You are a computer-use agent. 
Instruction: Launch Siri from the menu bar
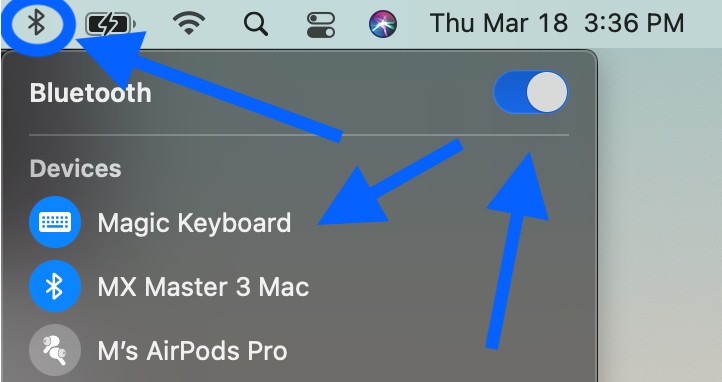pos(383,24)
